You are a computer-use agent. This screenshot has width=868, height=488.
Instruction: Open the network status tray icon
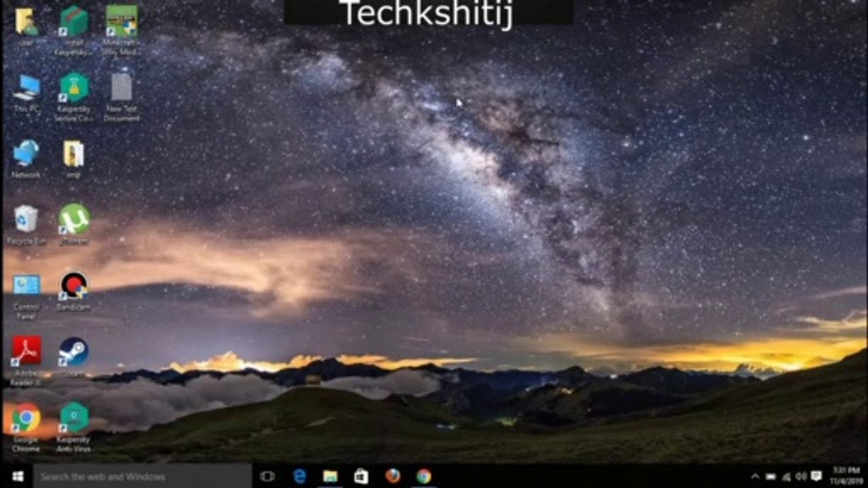pos(787,476)
